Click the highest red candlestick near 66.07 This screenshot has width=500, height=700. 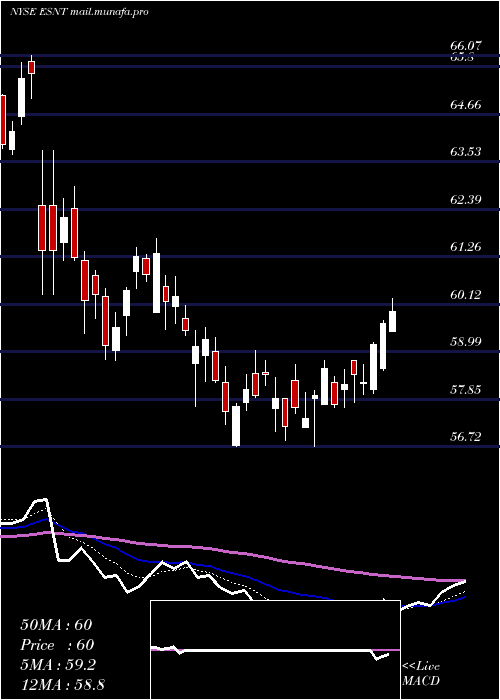point(31,67)
